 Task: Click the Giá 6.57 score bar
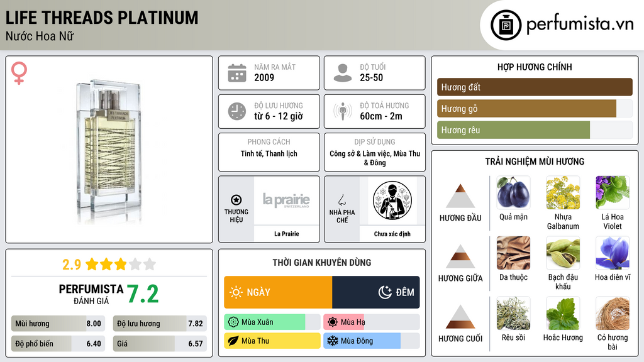pyautogui.click(x=160, y=344)
